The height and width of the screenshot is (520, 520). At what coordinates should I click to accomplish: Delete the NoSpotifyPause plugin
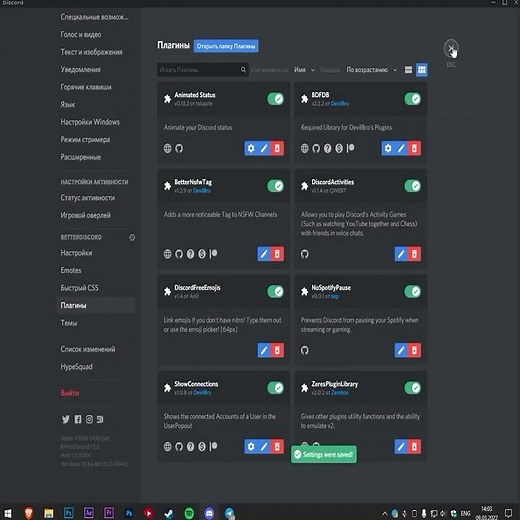[x=414, y=350]
